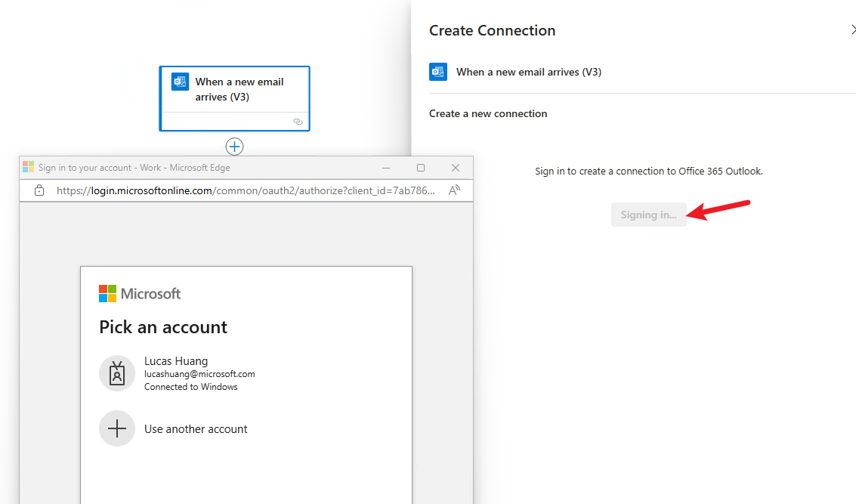Click the Outlook icon on the flow trigger card
This screenshot has width=856, height=504.
coord(180,82)
